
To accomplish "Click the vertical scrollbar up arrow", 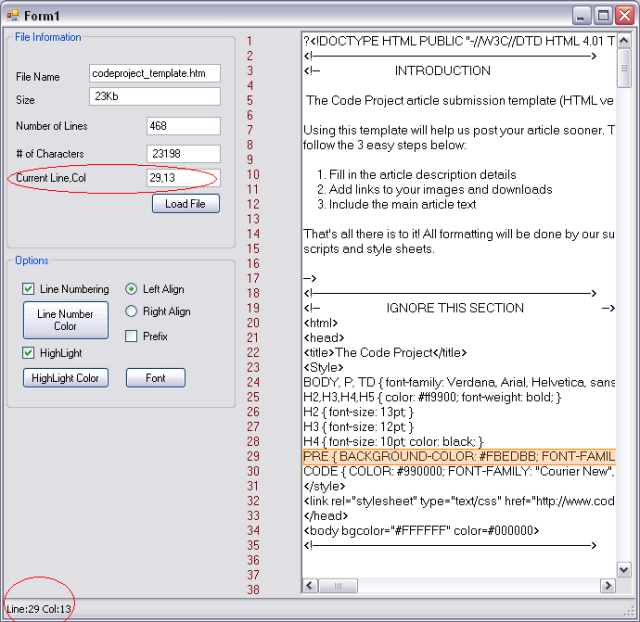I will point(624,40).
